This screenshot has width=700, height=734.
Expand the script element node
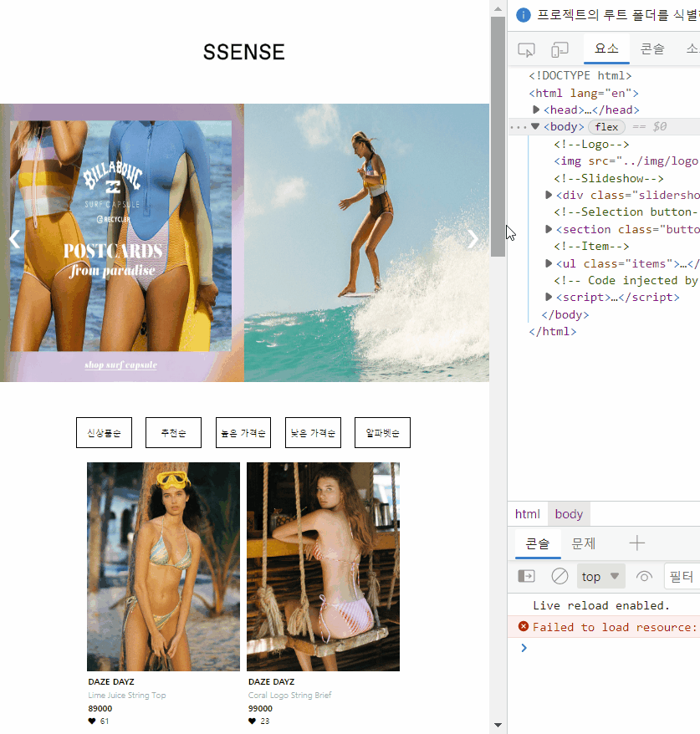(x=549, y=297)
